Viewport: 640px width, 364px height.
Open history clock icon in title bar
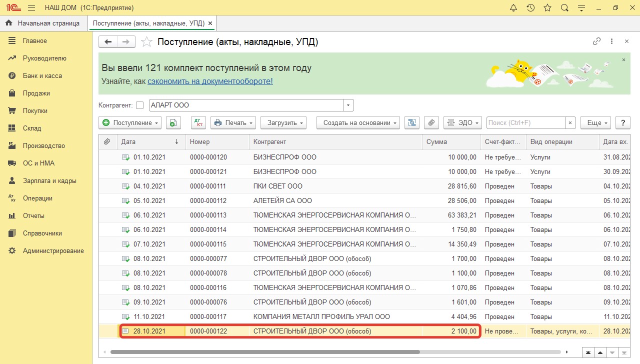click(530, 8)
